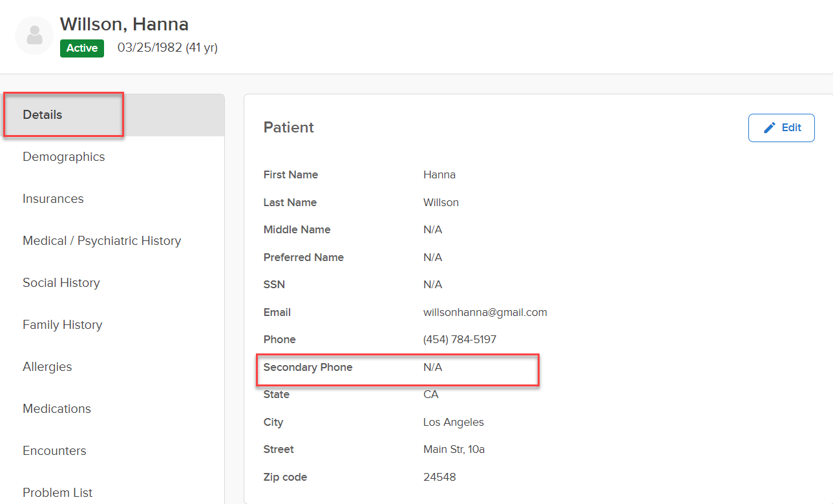
Task: Click the phone number (454) 784-5197
Action: click(x=459, y=340)
